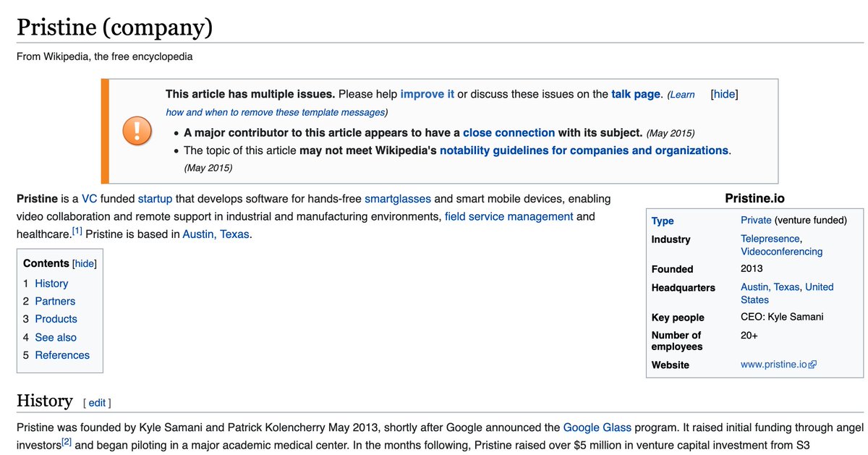
Task: Open the 'close connection' policy link
Action: coord(509,132)
